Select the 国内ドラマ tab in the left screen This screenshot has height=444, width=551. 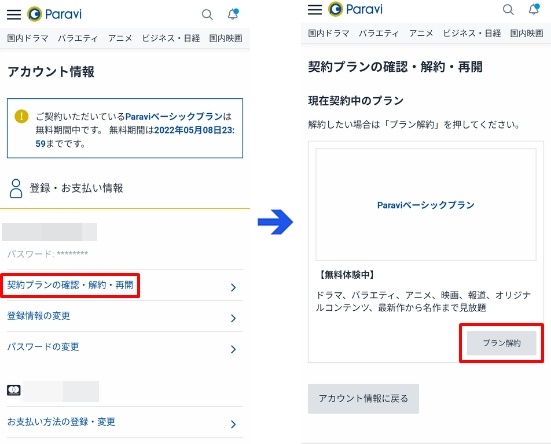click(28, 38)
